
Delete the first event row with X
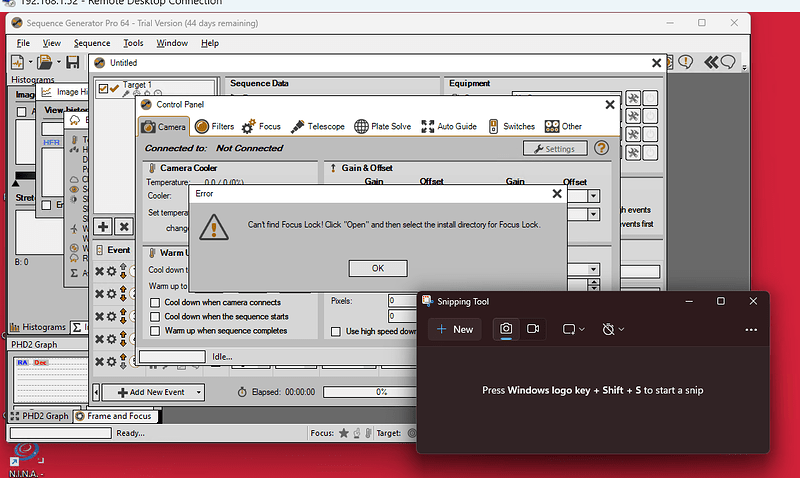pos(99,271)
